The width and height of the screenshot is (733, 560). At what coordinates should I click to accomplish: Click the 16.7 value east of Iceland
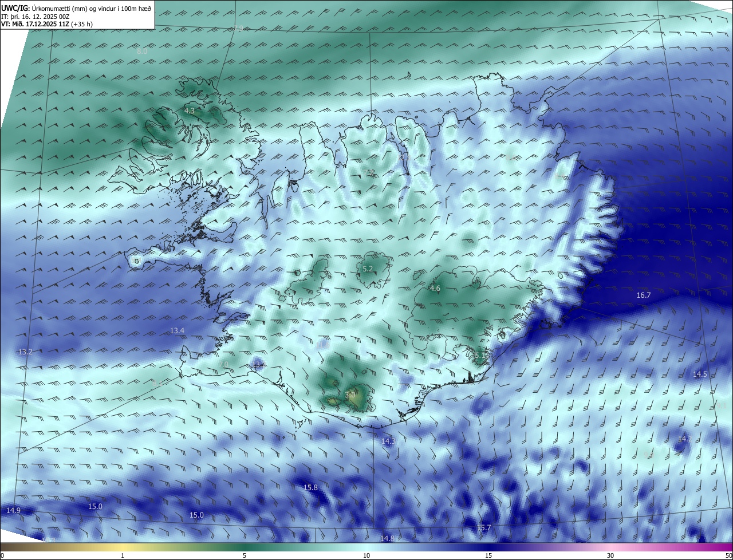click(644, 295)
